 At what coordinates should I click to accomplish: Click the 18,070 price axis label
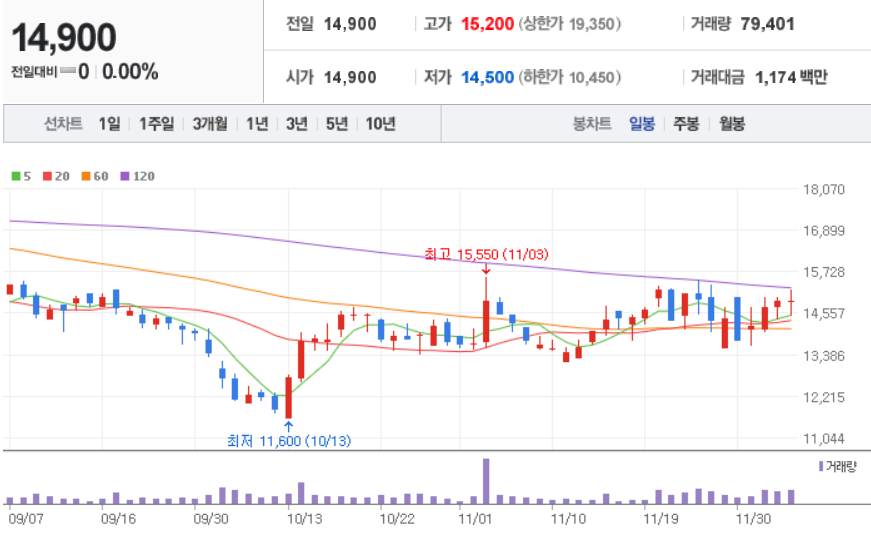824,189
